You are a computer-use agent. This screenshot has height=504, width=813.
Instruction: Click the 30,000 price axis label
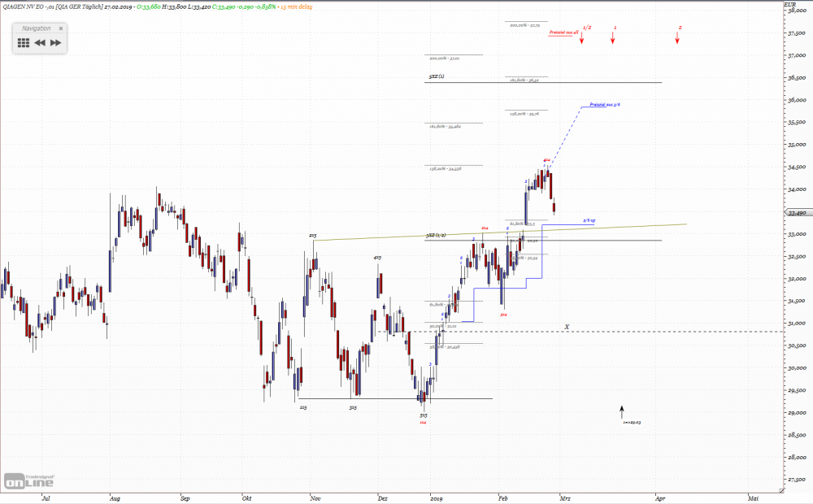click(798, 368)
